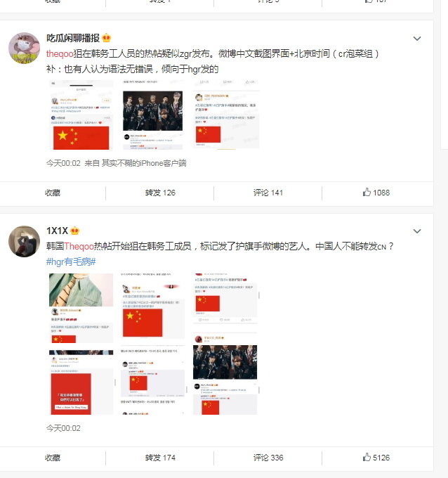The height and width of the screenshot is (478, 448).
Task: Expand options chevron on 吃瓜闲聊播报 post
Action: tap(417, 39)
